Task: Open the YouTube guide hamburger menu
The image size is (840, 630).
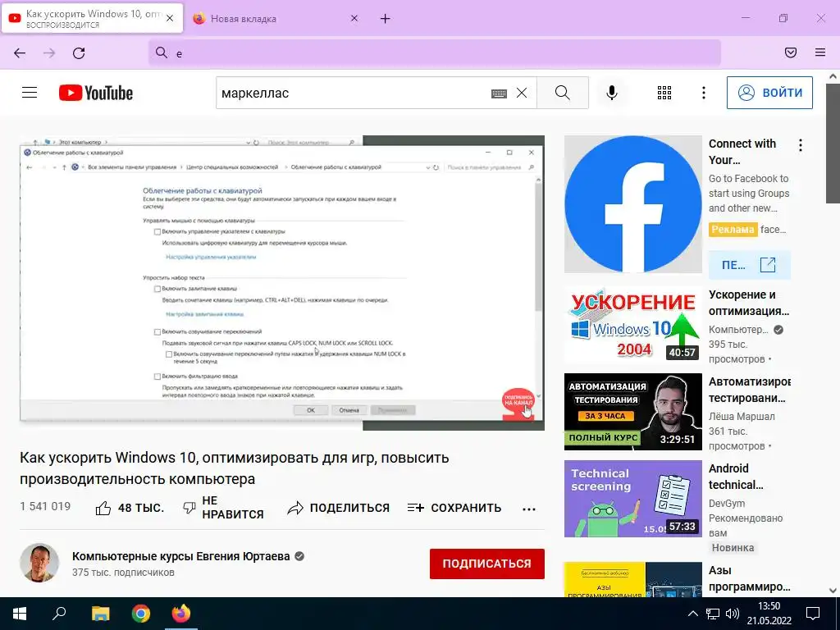Action: tap(30, 93)
